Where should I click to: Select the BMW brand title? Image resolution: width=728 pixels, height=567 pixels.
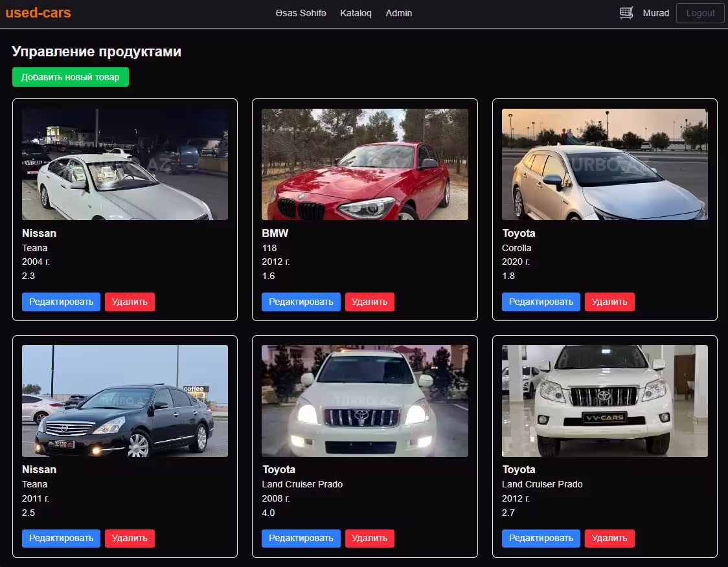[x=275, y=234]
